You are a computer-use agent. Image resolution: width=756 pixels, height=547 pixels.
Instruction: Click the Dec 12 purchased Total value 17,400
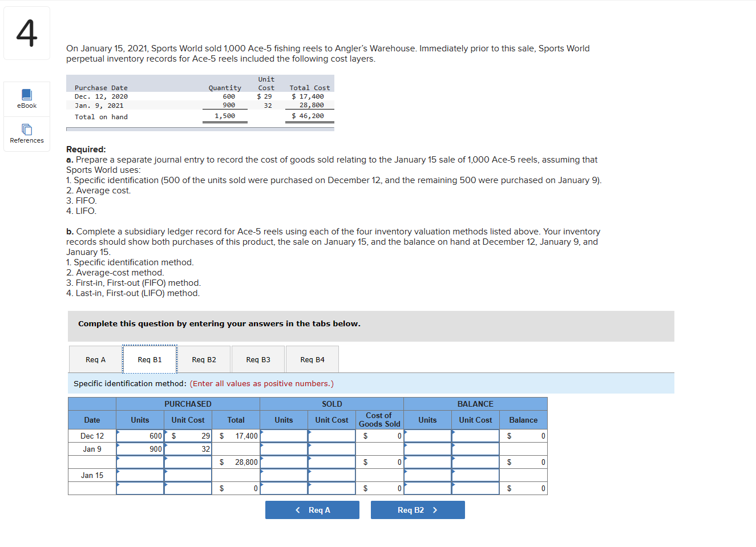236,436
